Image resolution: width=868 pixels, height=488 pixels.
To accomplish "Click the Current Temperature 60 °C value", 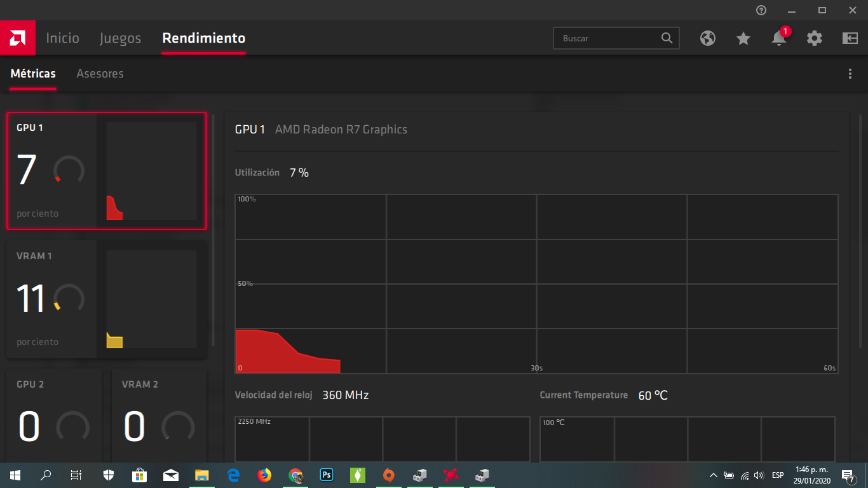I will tap(653, 395).
